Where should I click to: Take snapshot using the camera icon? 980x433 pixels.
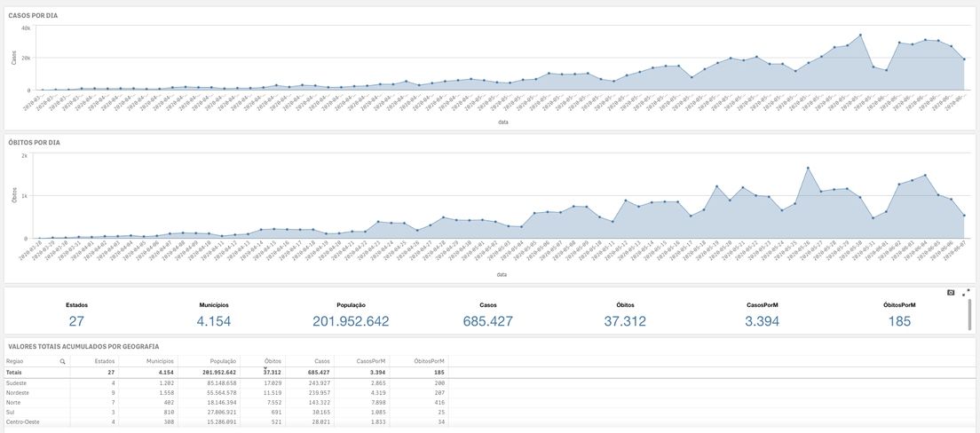coord(951,292)
